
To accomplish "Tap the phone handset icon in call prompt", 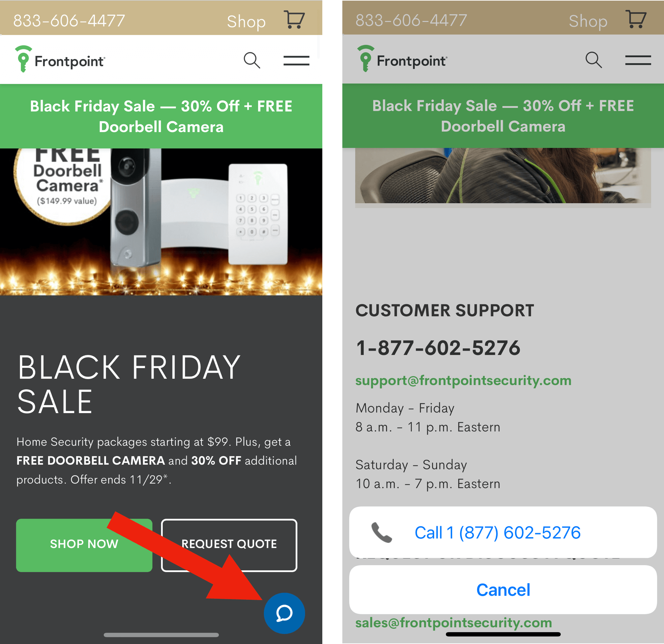I will 381,532.
